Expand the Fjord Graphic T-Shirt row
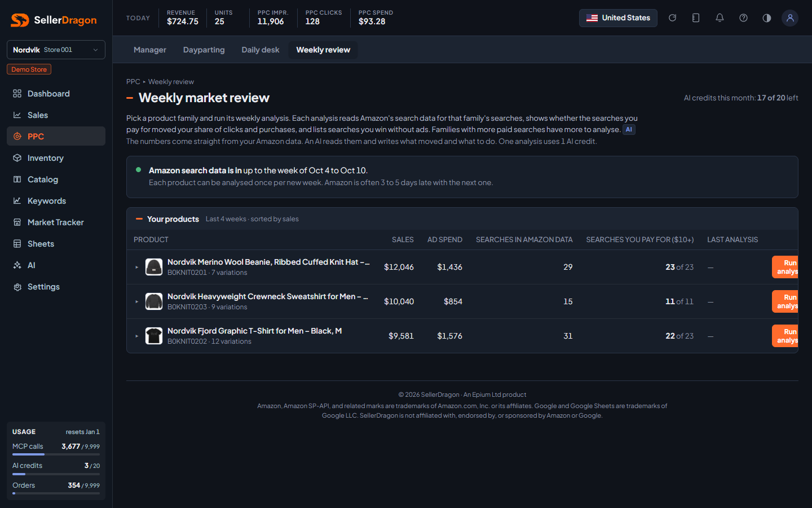812x508 pixels. click(x=136, y=336)
